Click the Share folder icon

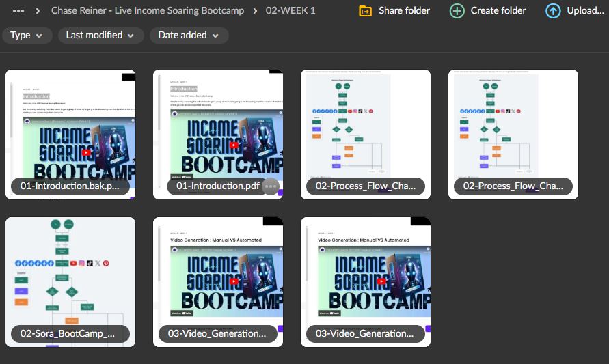coord(366,11)
